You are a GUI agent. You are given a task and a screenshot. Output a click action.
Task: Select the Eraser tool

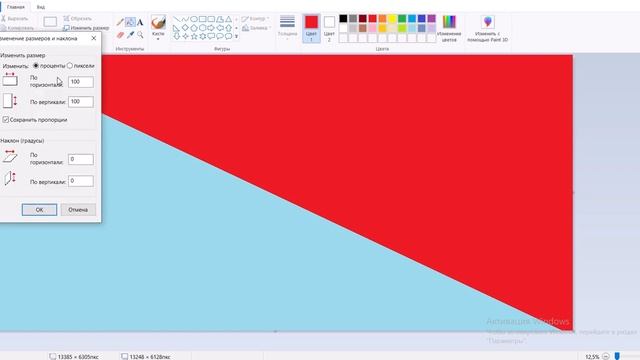tap(120, 35)
